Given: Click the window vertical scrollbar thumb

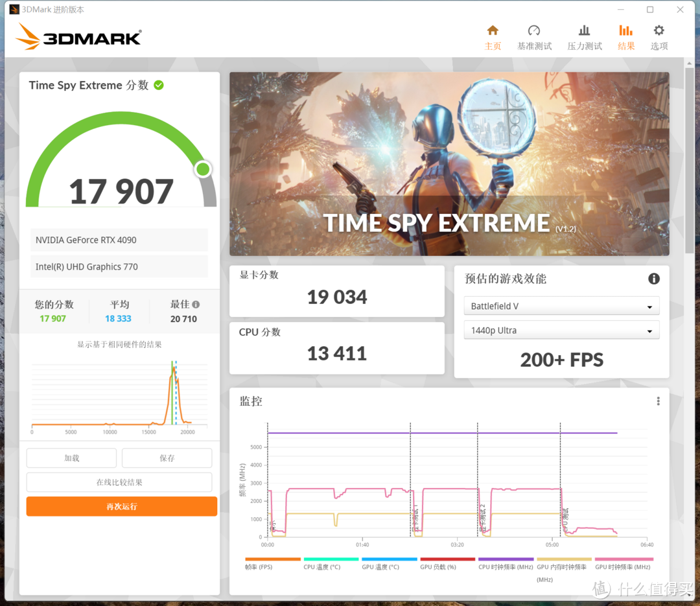Looking at the screenshot, I should coord(689,161).
